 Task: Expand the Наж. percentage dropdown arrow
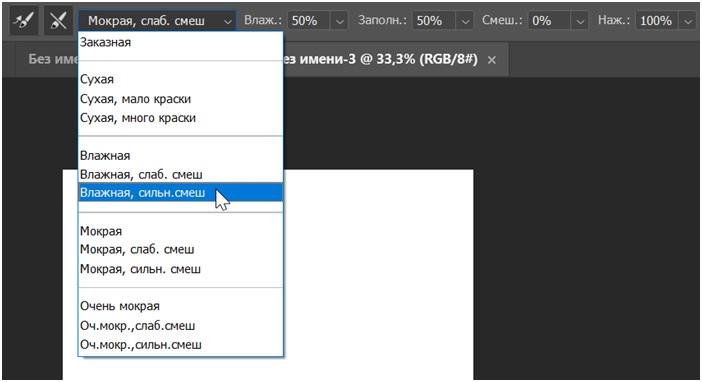pyautogui.click(x=688, y=21)
